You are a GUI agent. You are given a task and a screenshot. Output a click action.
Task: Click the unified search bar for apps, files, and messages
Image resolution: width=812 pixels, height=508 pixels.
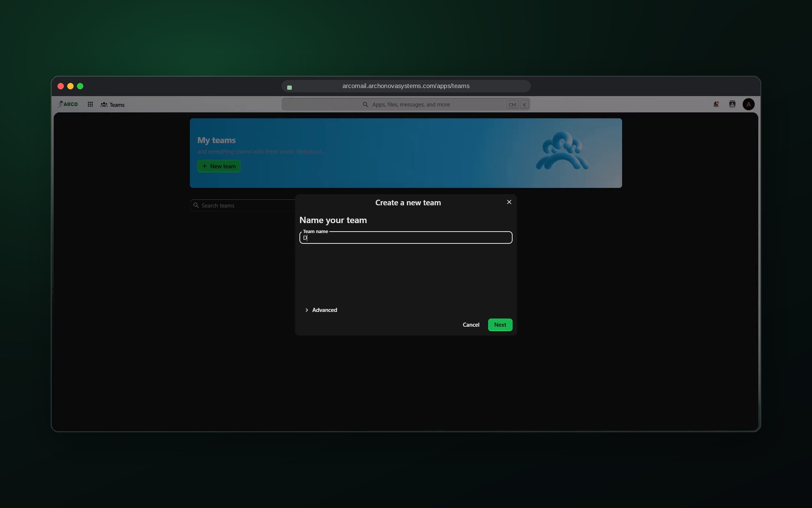coord(406,104)
